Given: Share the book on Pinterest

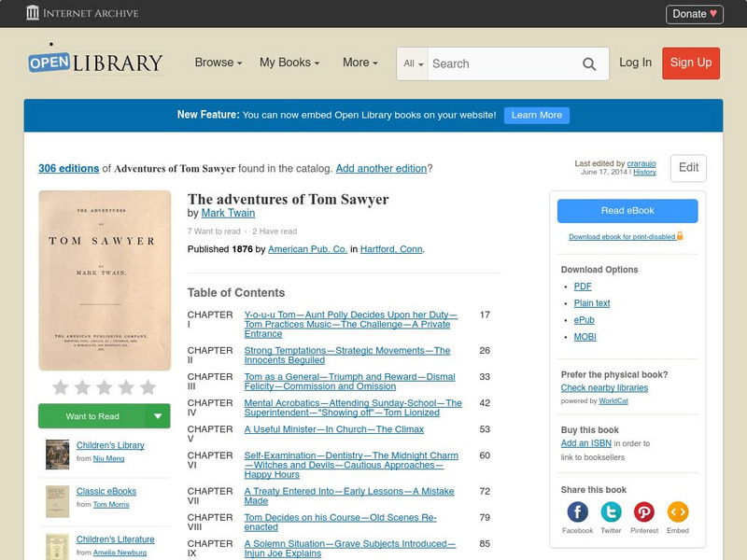Looking at the screenshot, I should click(x=644, y=511).
